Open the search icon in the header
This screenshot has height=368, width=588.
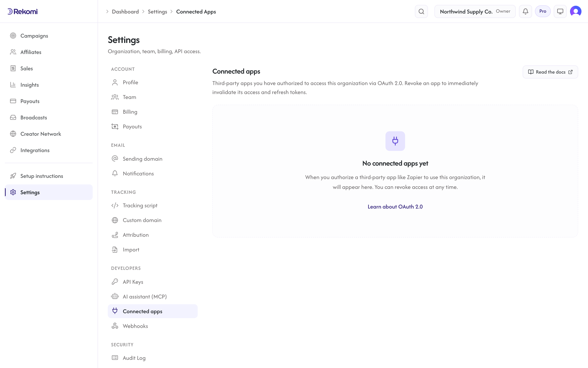tap(421, 11)
